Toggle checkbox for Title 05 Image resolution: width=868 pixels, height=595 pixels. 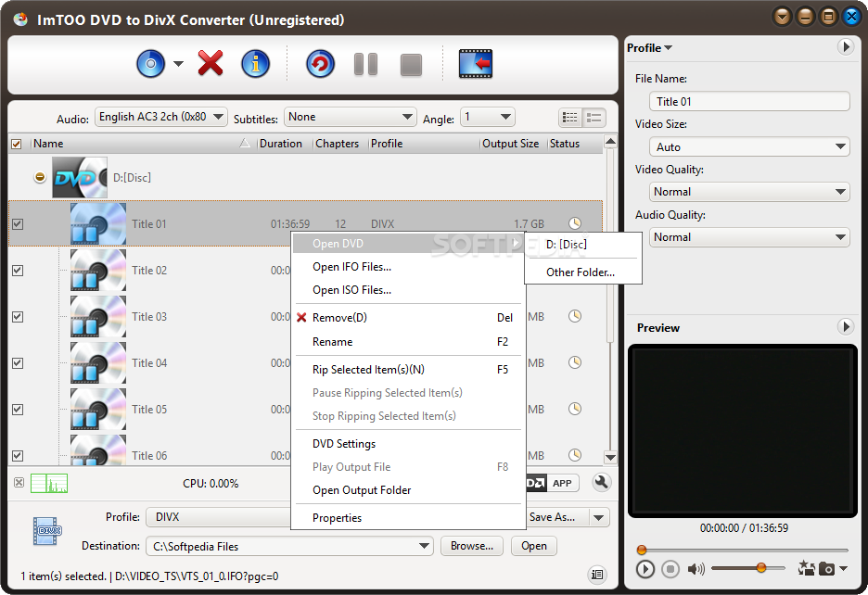[18, 410]
